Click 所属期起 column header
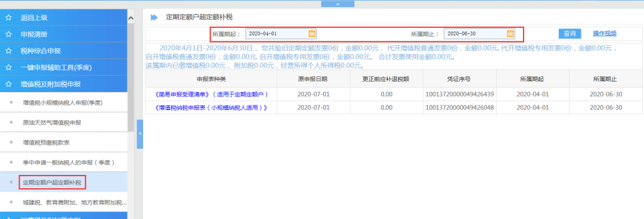 click(x=532, y=79)
